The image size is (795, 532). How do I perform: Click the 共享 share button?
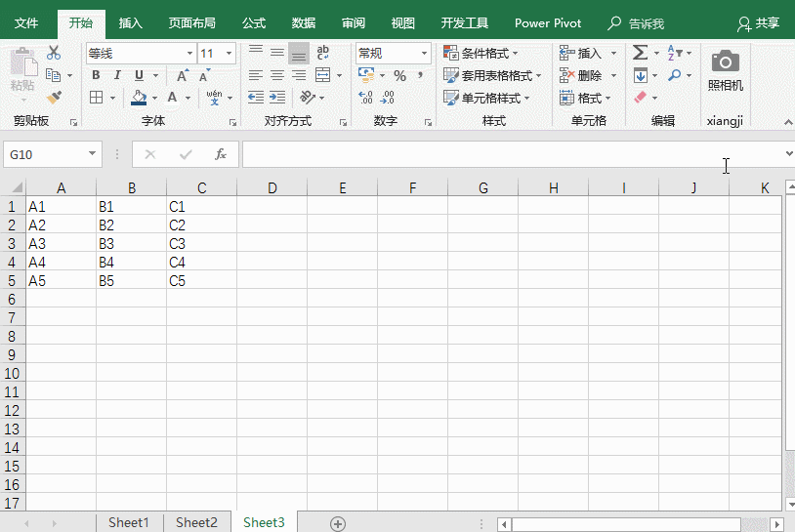click(759, 23)
